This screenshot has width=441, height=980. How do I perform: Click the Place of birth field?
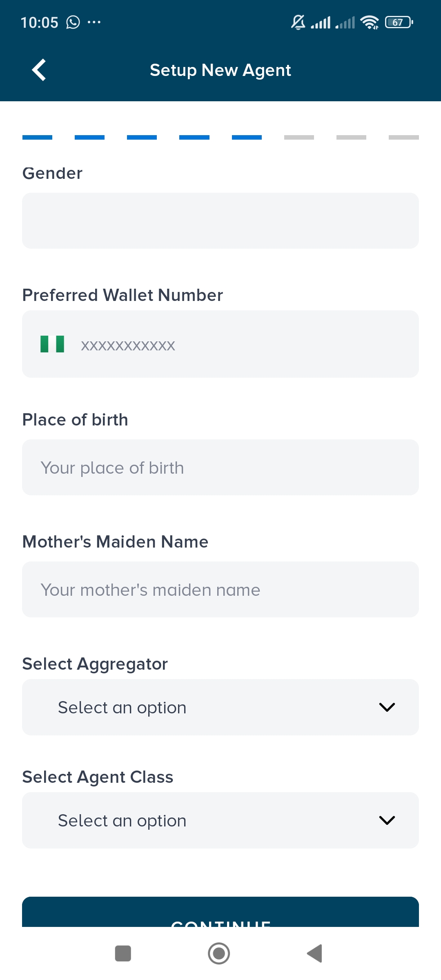coord(220,468)
